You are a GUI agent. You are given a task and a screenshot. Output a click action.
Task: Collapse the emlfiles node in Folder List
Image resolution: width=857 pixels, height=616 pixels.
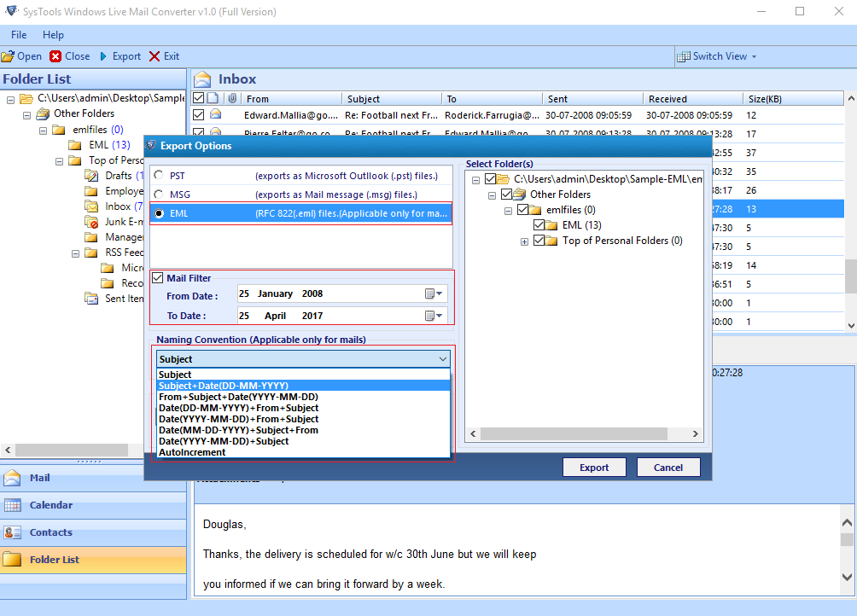(x=43, y=131)
